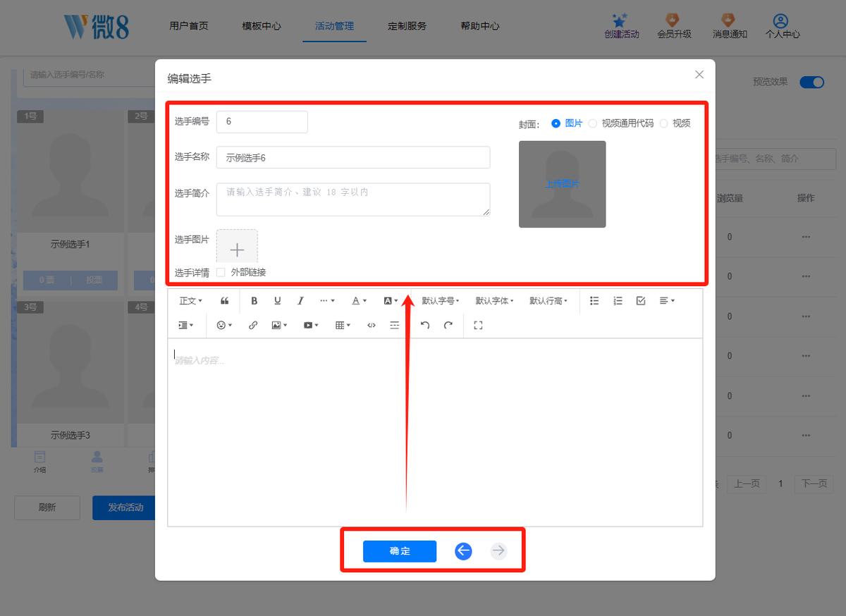Insert a todo checklist
This screenshot has height=616, width=846.
click(x=641, y=301)
